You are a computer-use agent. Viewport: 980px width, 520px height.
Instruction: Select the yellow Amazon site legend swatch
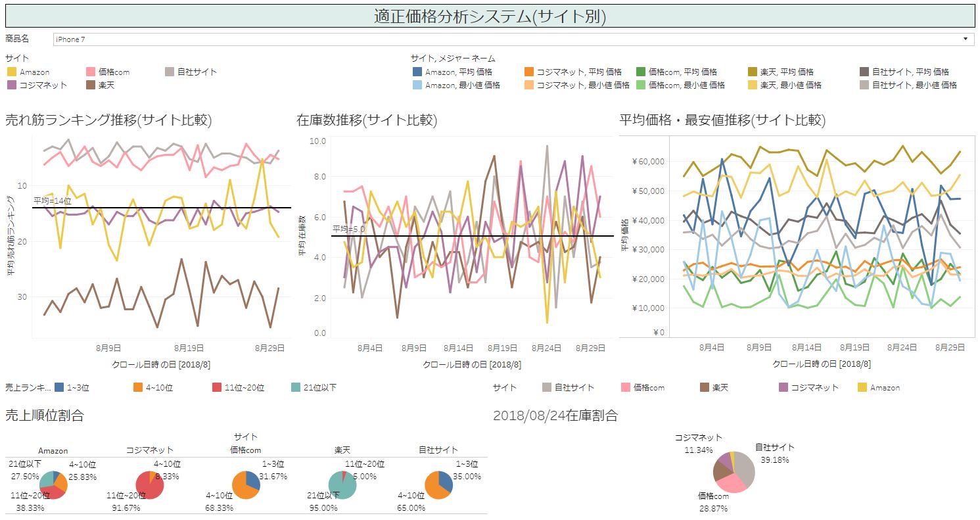tap(11, 72)
